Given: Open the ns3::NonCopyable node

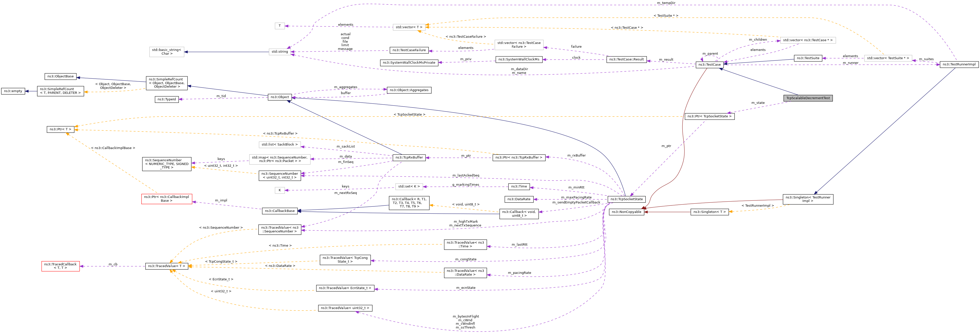Looking at the screenshot, I should pyautogui.click(x=627, y=212).
